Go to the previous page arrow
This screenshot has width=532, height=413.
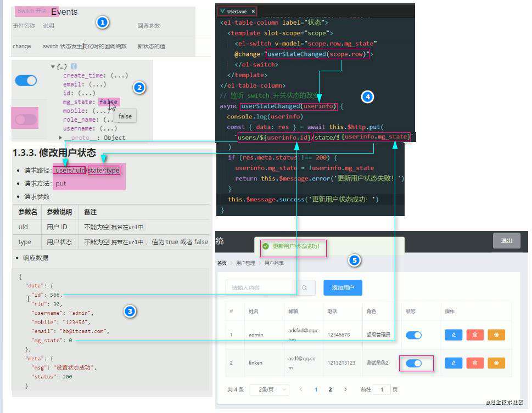[301, 389]
